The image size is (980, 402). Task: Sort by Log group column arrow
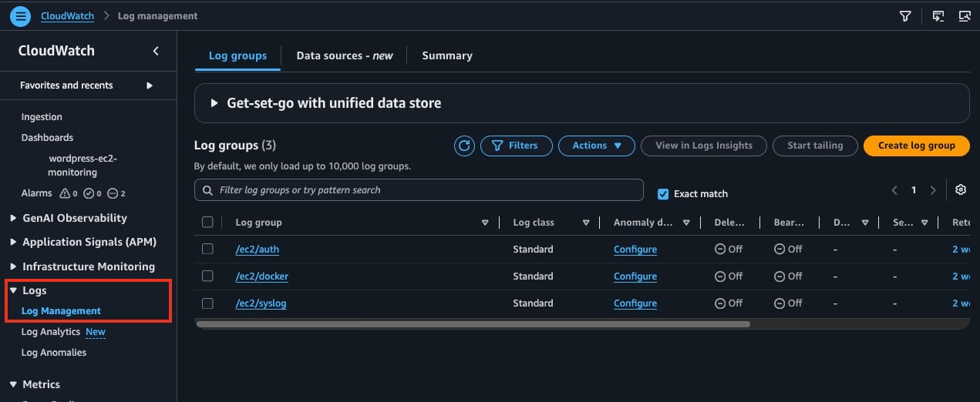(x=485, y=223)
